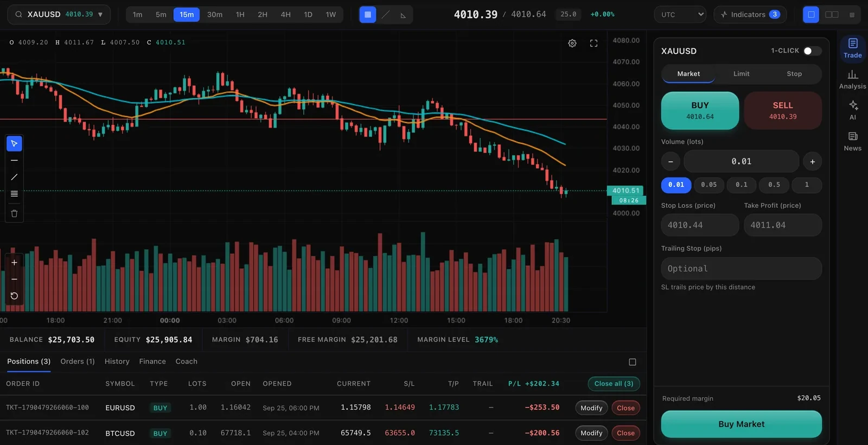The width and height of the screenshot is (868, 445).
Task: Close the EURUSD position
Action: tap(626, 408)
